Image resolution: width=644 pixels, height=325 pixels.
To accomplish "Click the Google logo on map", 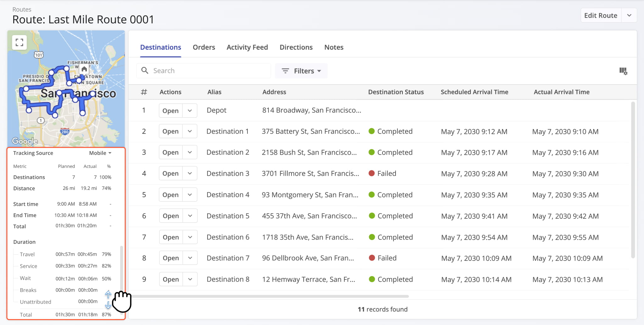I will 25,141.
